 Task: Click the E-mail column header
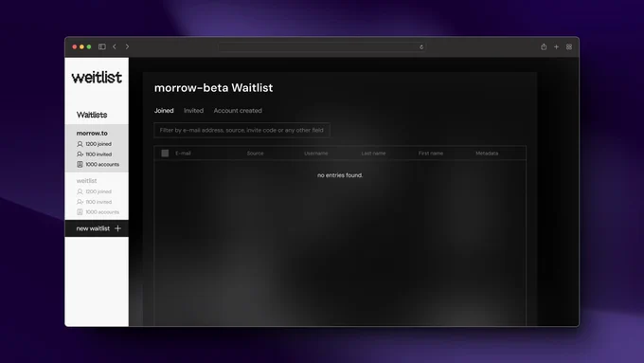point(183,154)
